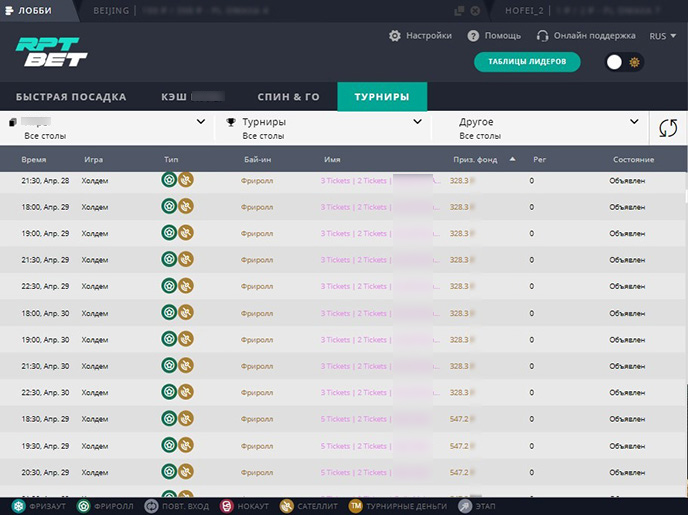Open the RUS language dropdown
The image size is (688, 515).
[x=662, y=36]
